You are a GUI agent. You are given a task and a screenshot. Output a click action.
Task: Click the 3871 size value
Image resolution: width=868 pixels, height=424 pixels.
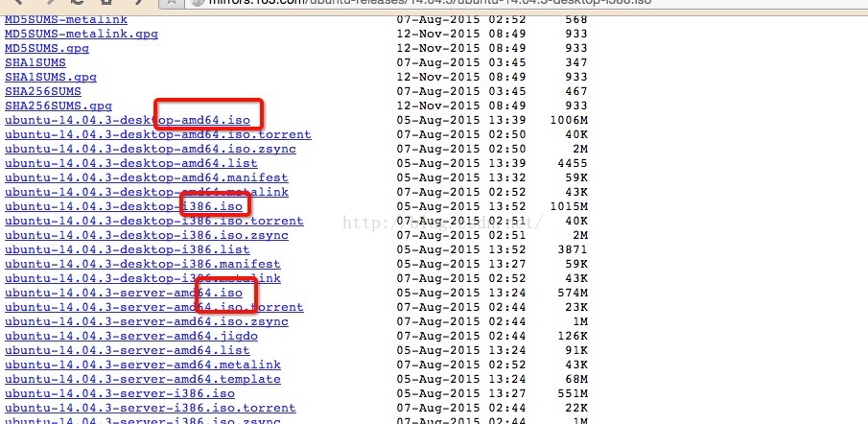pyautogui.click(x=573, y=249)
